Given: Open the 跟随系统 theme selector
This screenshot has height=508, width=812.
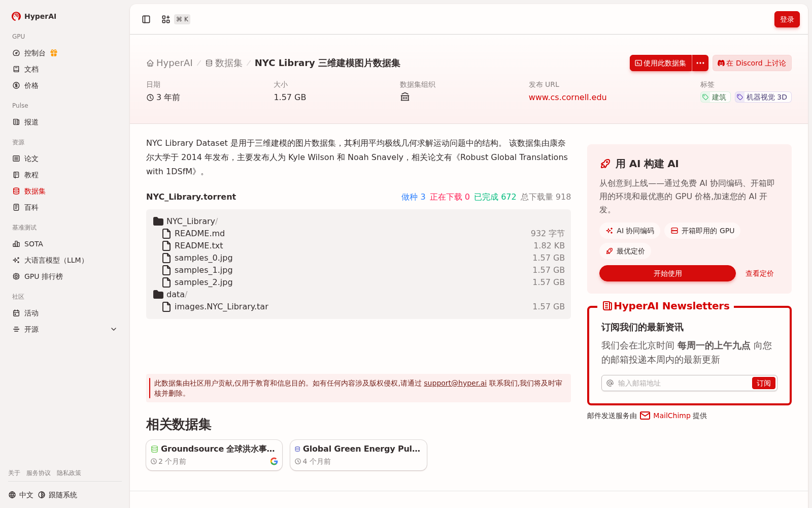Looking at the screenshot, I should pyautogui.click(x=58, y=495).
